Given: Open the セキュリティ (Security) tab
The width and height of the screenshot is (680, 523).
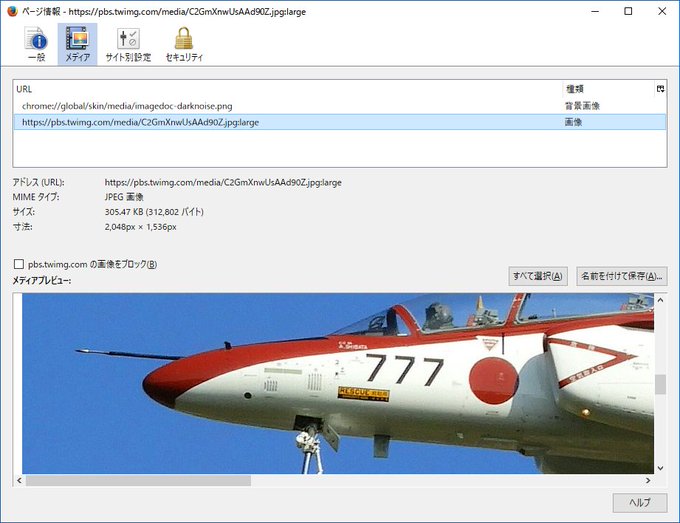Looking at the screenshot, I should 184,44.
